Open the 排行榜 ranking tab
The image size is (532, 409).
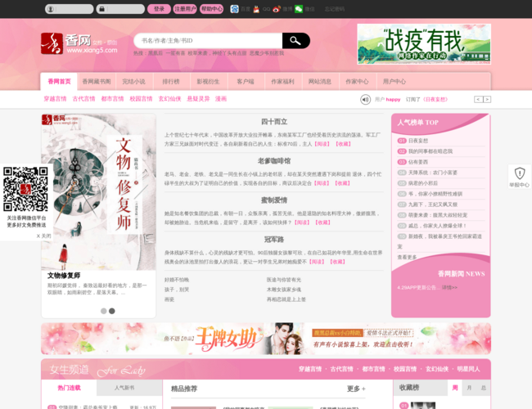(171, 82)
